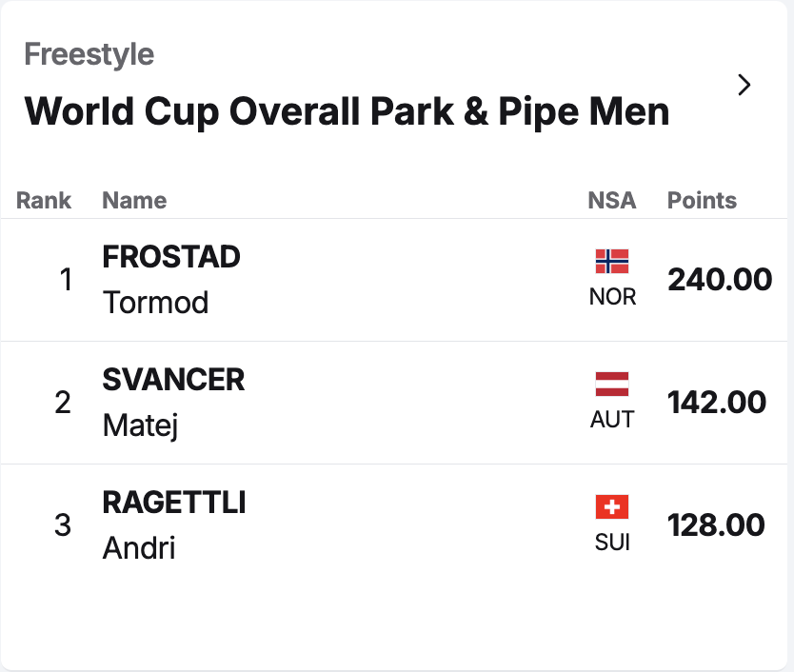Click the NSA column header
Image resolution: width=794 pixels, height=672 pixels.
point(612,201)
